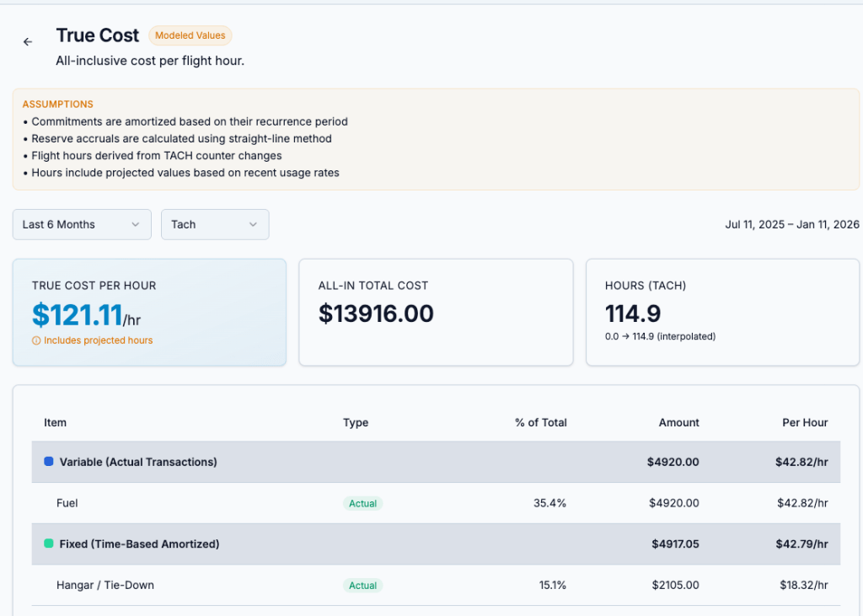Click the green Fixed category square
863x616 pixels.
point(49,544)
